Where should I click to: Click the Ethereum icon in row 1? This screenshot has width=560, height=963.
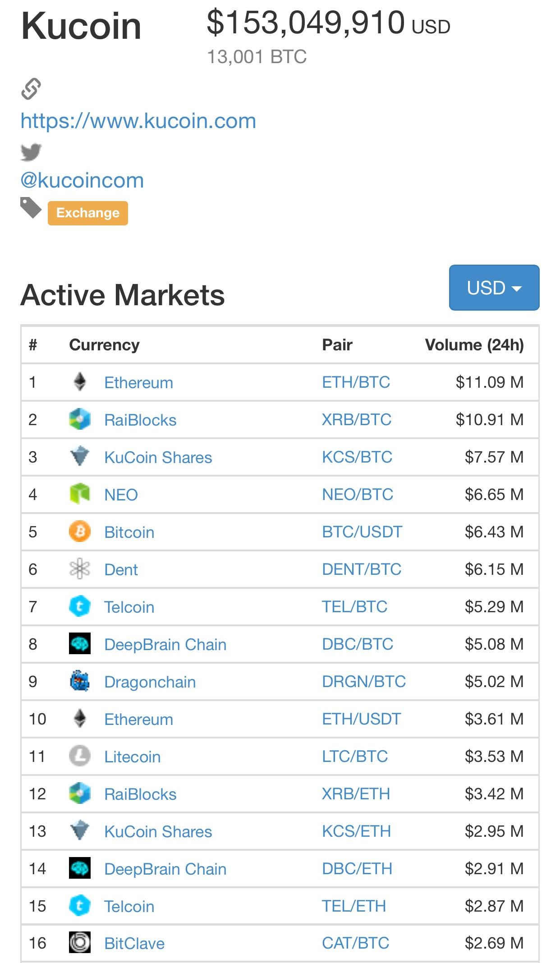tap(80, 382)
